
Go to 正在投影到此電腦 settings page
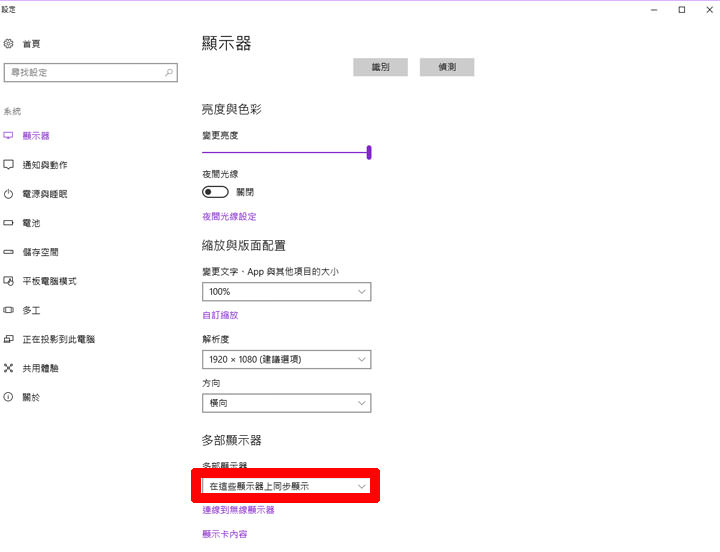(59, 339)
